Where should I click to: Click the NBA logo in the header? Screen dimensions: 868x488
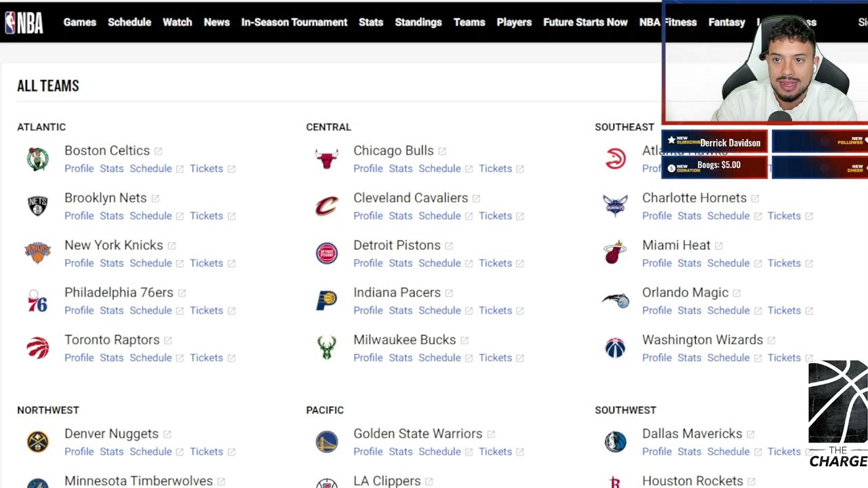click(24, 22)
